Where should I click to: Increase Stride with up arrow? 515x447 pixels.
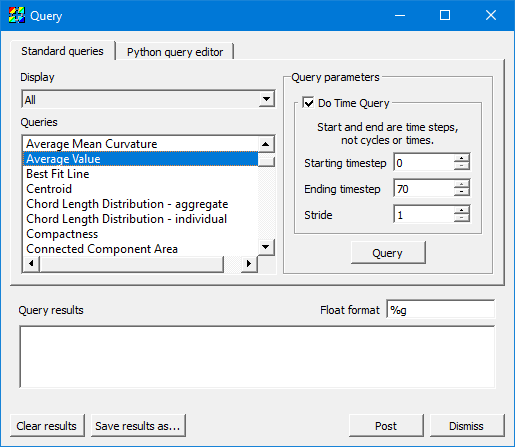coord(462,211)
